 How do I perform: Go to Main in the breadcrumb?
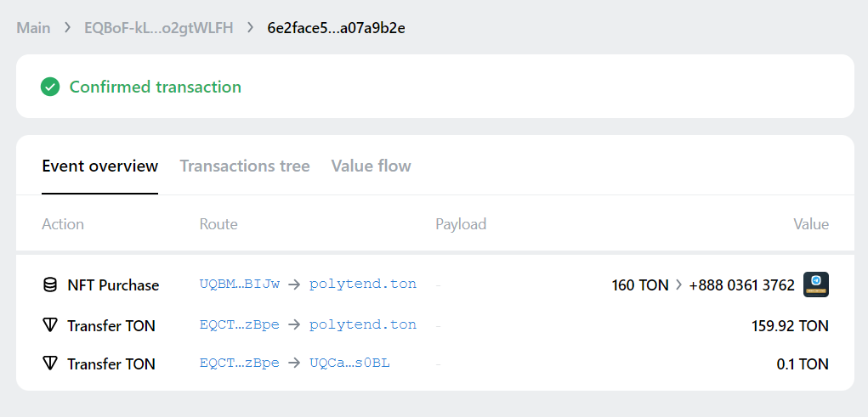[x=33, y=28]
